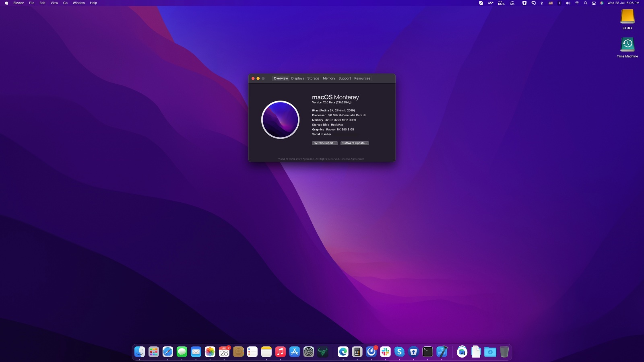The height and width of the screenshot is (362, 644).
Task: Click the date and time clock
Action: click(623, 3)
